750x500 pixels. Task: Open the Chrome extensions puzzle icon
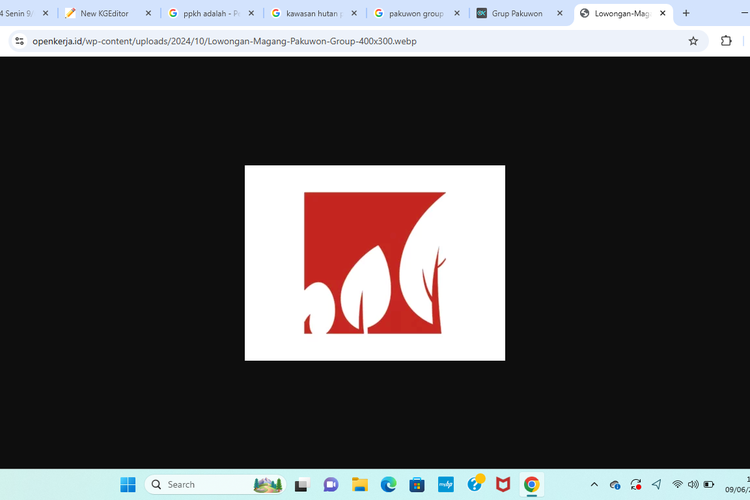726,41
